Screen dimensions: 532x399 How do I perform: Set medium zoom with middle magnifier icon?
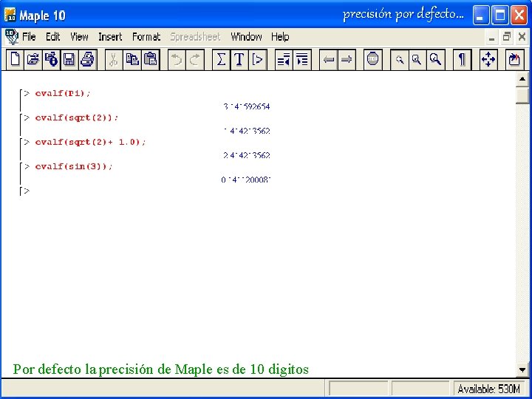tap(417, 60)
